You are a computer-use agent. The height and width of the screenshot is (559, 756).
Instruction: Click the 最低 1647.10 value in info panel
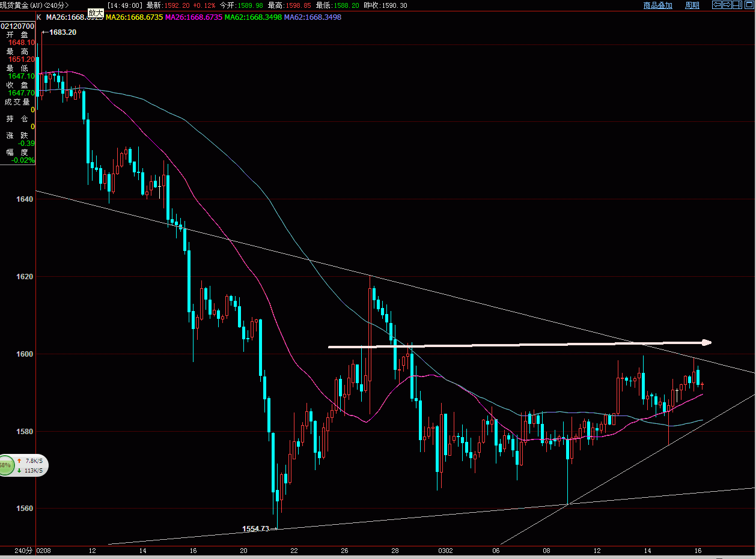[21, 76]
